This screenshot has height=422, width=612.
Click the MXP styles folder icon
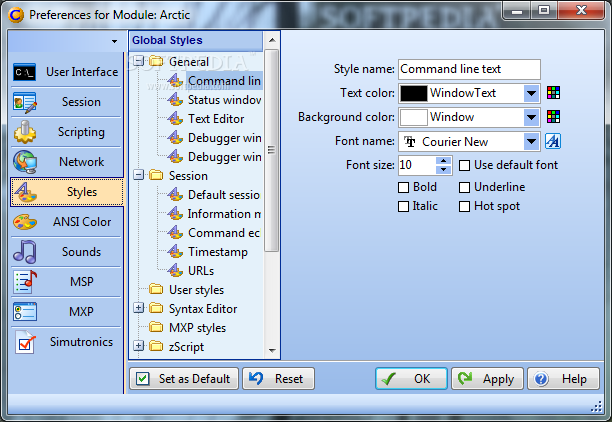[156, 327]
